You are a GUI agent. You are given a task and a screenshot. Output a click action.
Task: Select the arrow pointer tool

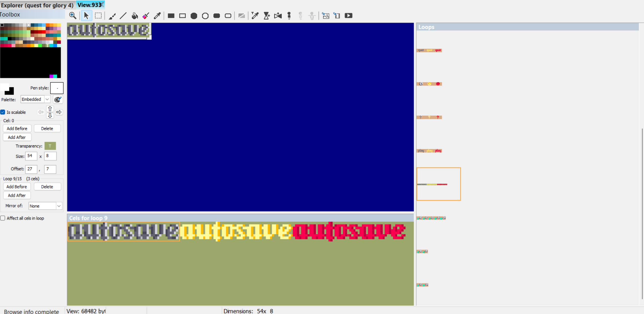tap(86, 16)
